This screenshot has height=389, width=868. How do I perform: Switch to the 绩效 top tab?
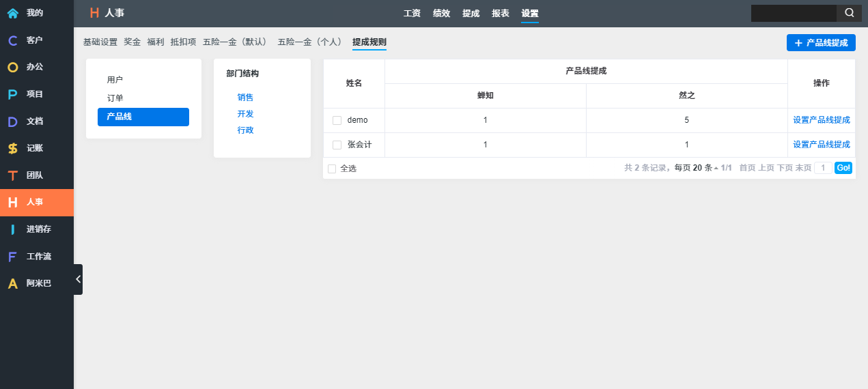(441, 13)
